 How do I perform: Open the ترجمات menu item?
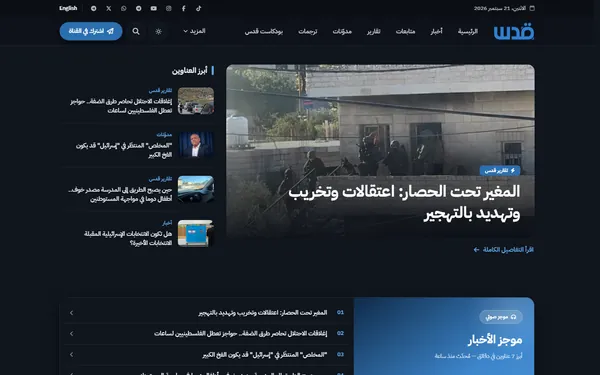308,31
